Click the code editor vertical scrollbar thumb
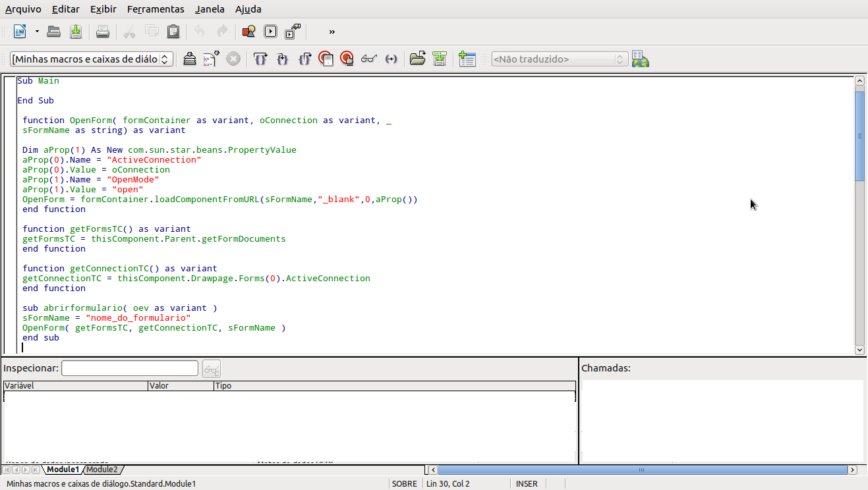The height and width of the screenshot is (490, 868). tap(859, 136)
